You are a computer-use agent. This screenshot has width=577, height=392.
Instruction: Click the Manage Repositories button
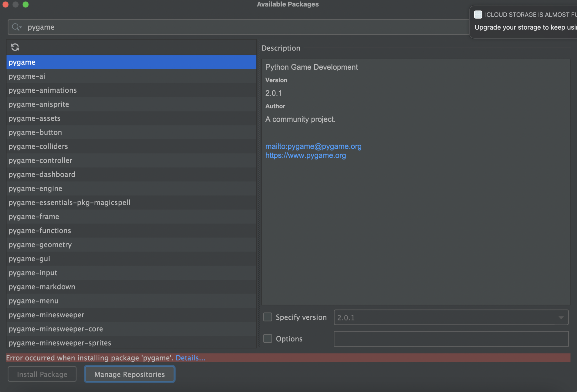point(130,374)
